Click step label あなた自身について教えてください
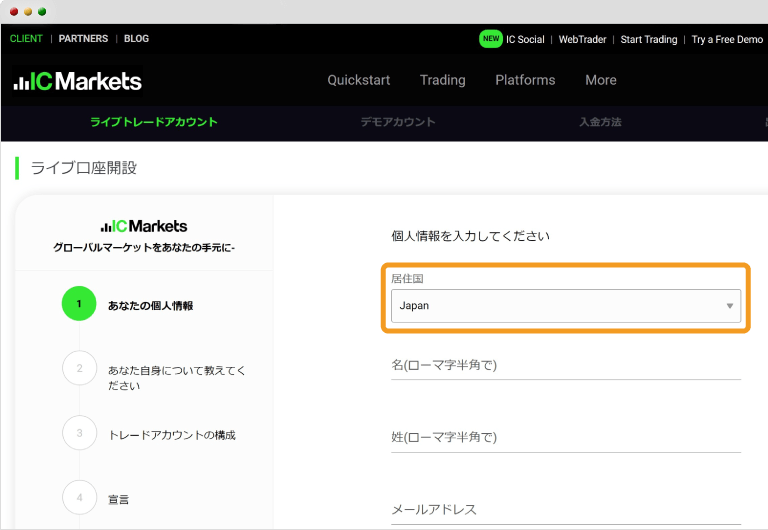The height and width of the screenshot is (530, 768). coord(177,378)
